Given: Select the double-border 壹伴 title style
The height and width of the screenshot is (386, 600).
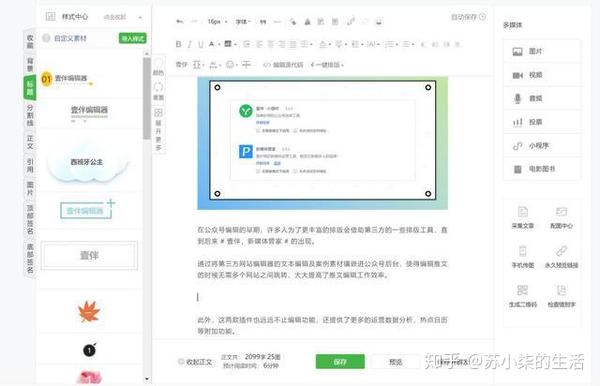Looking at the screenshot, I should point(89,255).
